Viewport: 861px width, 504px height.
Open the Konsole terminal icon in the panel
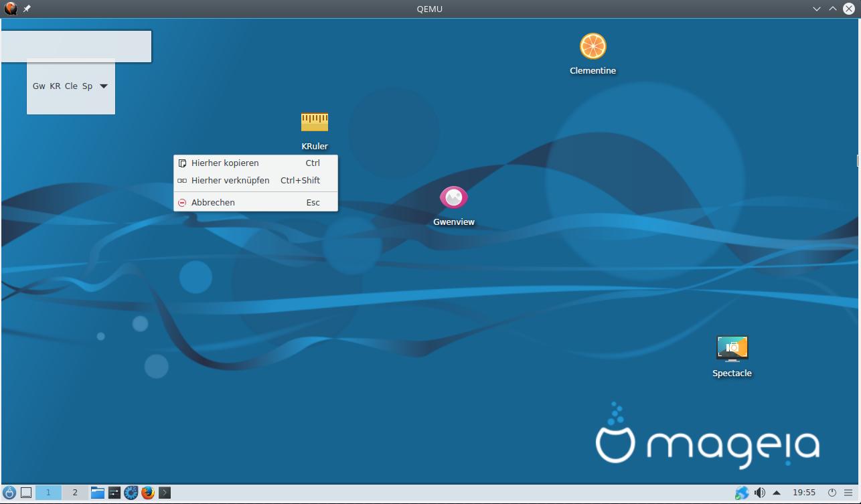(x=165, y=493)
